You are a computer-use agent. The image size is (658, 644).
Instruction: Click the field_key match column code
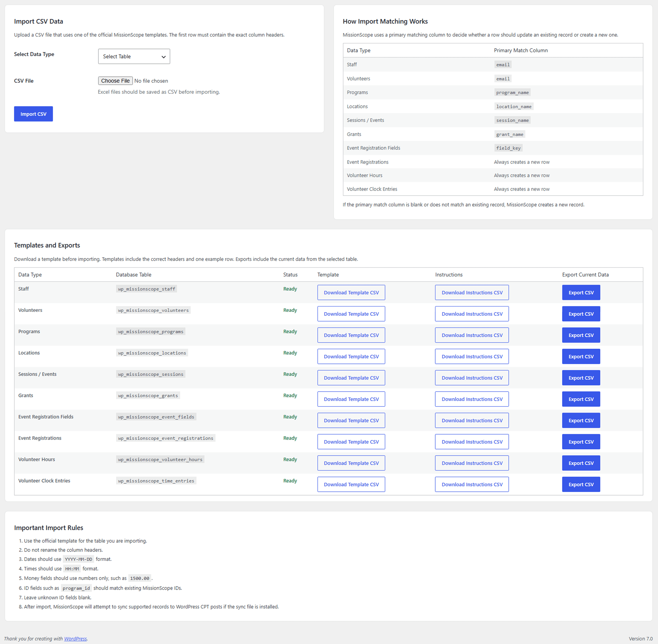point(508,148)
